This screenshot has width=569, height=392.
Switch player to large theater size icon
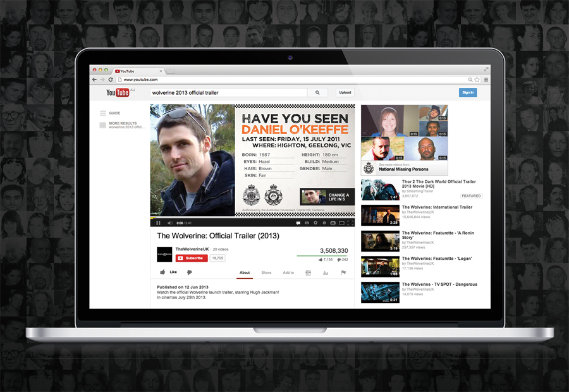point(341,223)
